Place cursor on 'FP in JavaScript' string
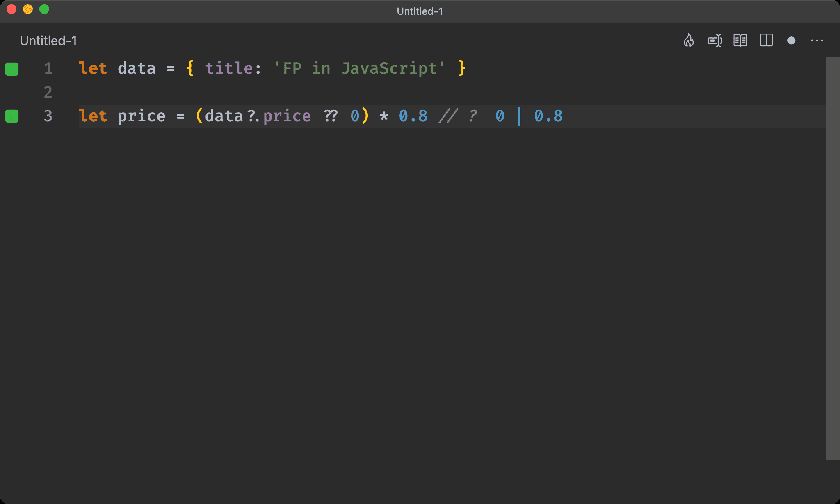 tap(359, 68)
